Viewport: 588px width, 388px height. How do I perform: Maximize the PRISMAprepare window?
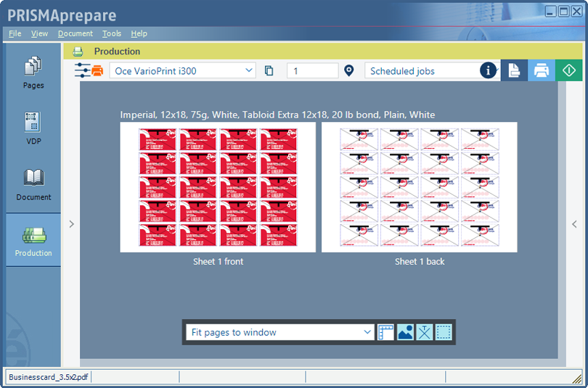[563, 12]
